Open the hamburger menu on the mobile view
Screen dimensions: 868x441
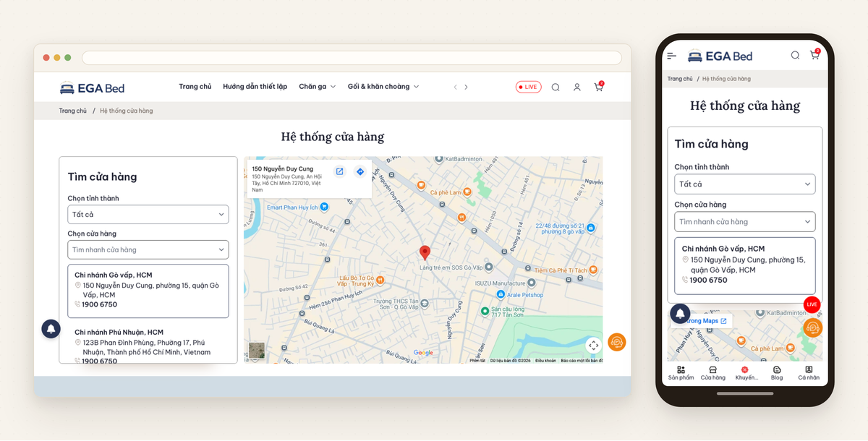(x=672, y=56)
